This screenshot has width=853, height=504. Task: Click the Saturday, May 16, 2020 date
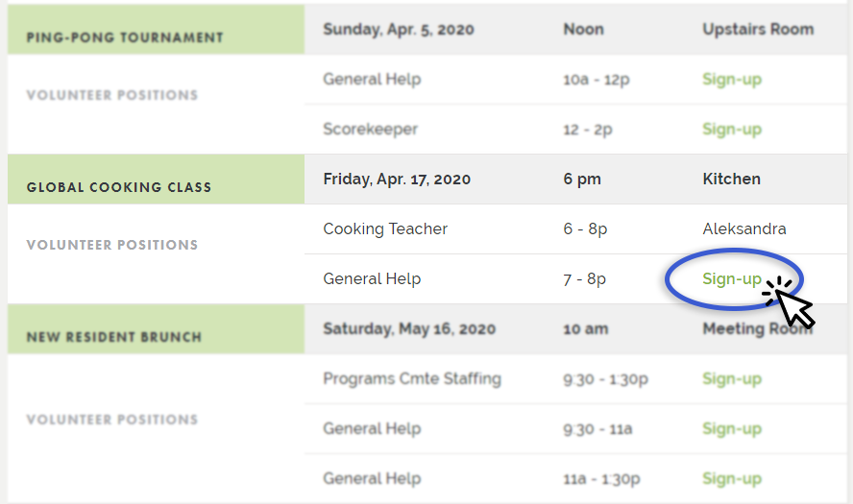tap(409, 329)
